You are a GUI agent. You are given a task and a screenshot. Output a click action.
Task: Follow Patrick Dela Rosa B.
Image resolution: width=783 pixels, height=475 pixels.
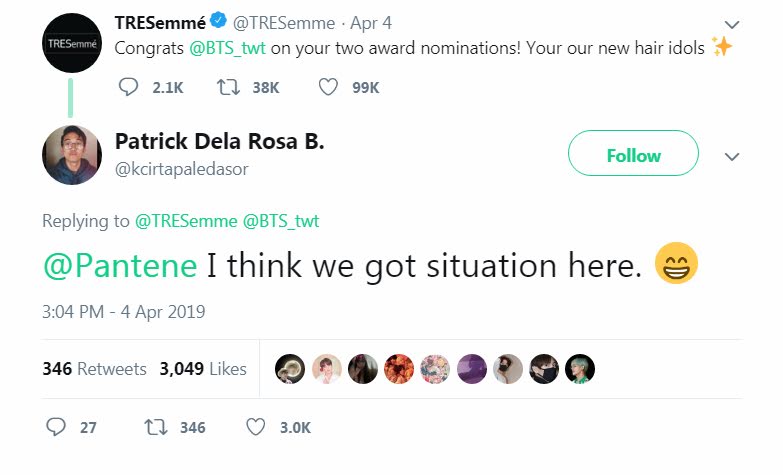pyautogui.click(x=633, y=153)
